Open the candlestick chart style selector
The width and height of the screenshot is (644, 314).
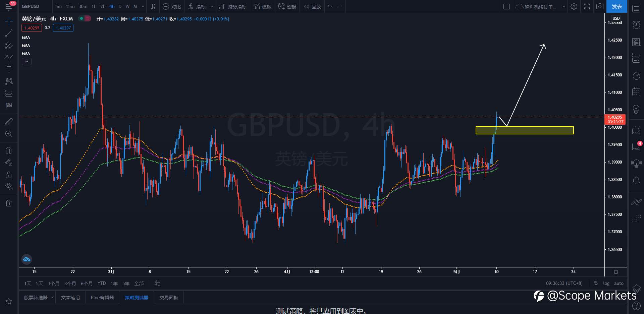coord(153,6)
